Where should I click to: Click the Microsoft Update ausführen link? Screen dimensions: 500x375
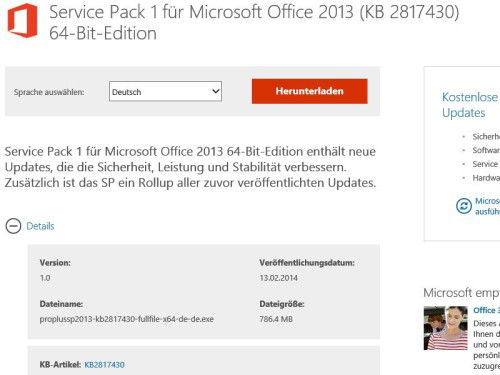coord(487,206)
